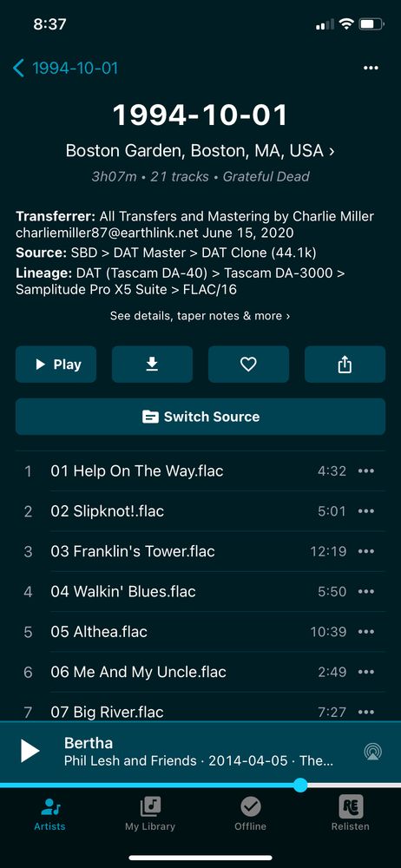
Task: Seek using the playback progress knob
Action: [300, 785]
